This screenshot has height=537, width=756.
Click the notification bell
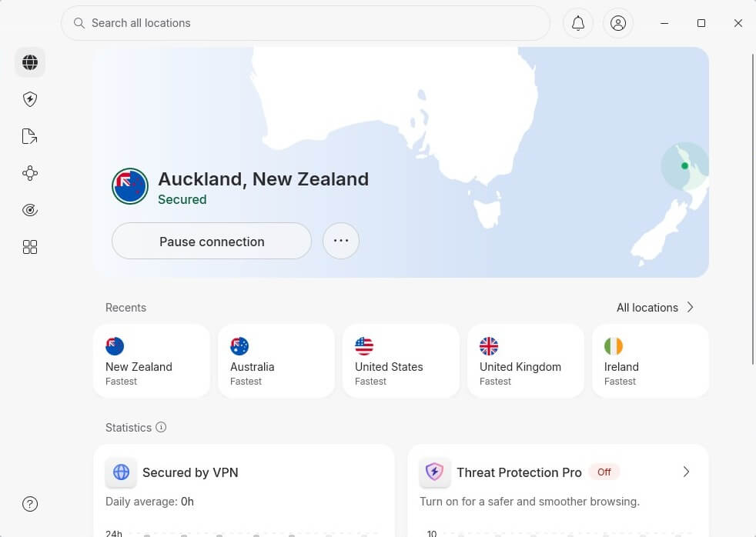pyautogui.click(x=578, y=23)
